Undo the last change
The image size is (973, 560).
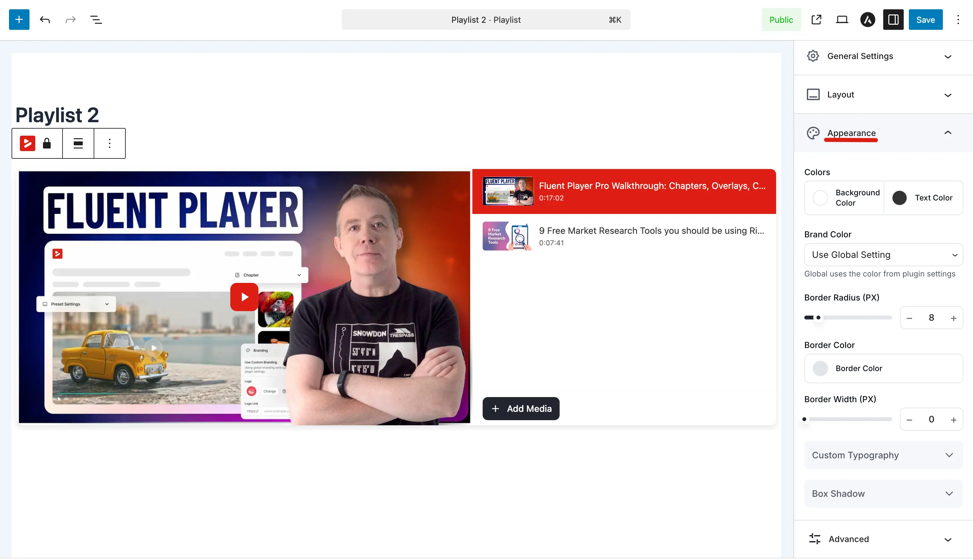(x=45, y=20)
